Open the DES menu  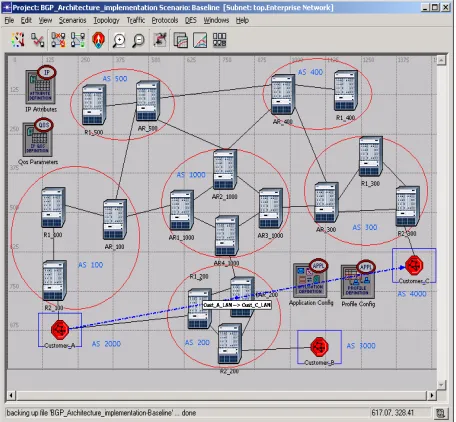click(x=191, y=21)
